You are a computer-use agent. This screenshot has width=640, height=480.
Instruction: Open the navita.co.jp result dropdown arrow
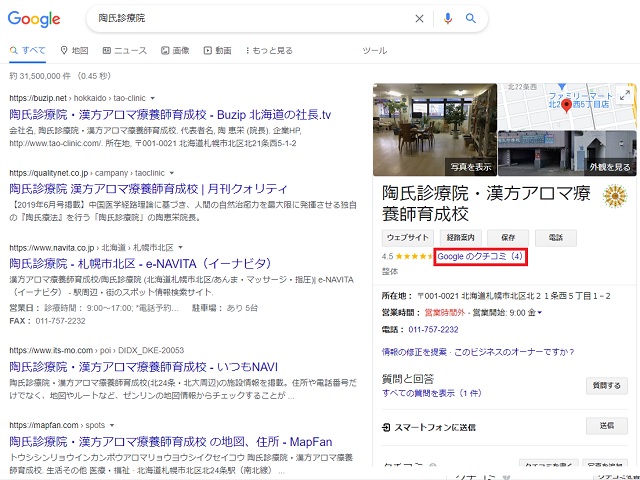coord(180,248)
